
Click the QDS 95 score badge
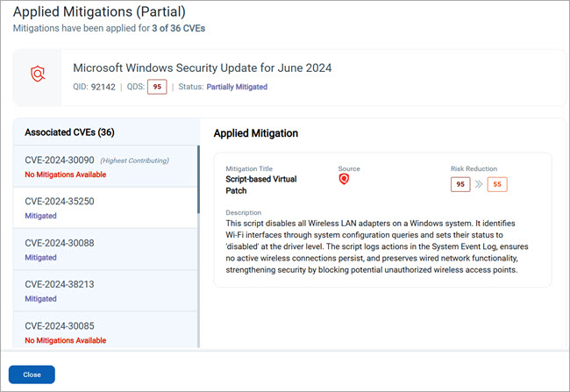point(157,87)
